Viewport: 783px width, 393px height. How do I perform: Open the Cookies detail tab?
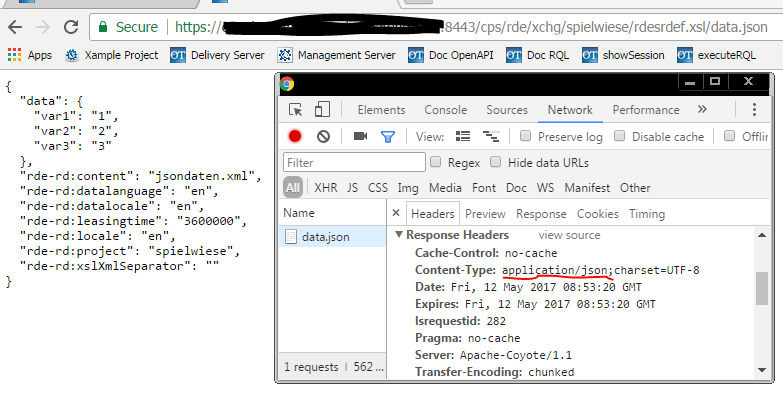[598, 214]
